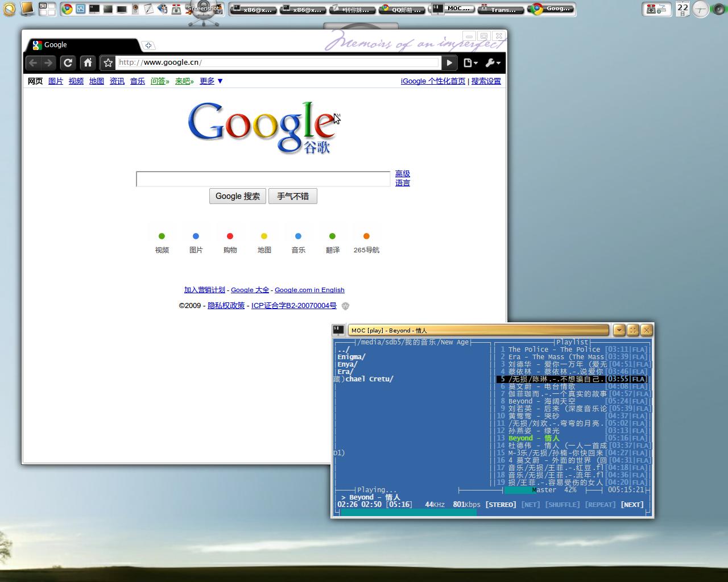This screenshot has width=728, height=582.
Task: Click the orange 265导航 shortcut dot
Action: 366,236
